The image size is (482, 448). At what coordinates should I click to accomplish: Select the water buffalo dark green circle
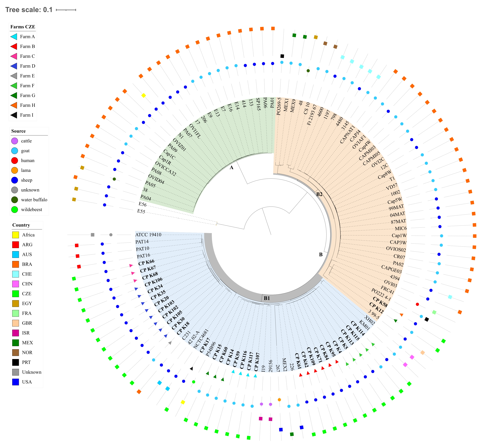15,200
